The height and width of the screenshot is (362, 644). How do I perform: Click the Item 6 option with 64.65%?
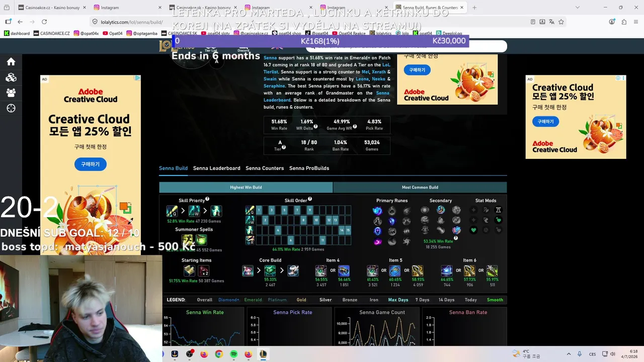(447, 271)
